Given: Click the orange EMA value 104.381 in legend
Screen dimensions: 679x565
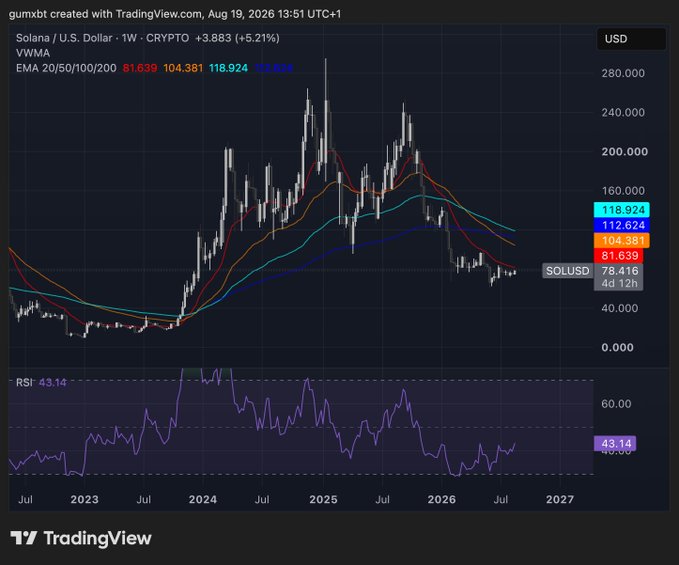Looking at the screenshot, I should (x=183, y=68).
